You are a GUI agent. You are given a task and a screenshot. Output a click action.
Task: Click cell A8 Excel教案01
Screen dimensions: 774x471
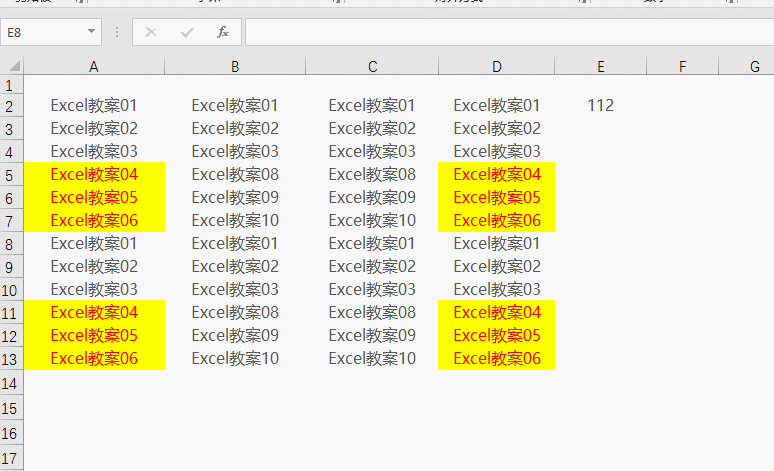(94, 243)
